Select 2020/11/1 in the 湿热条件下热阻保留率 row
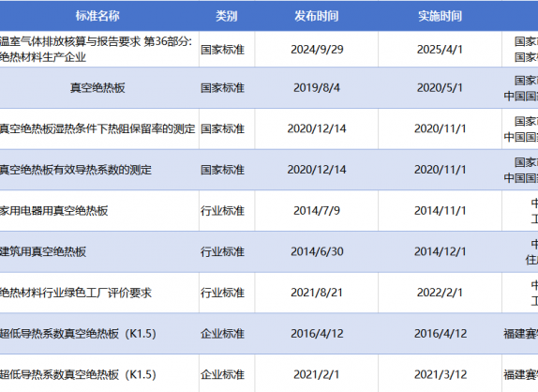The height and width of the screenshot is (392, 538). point(441,128)
